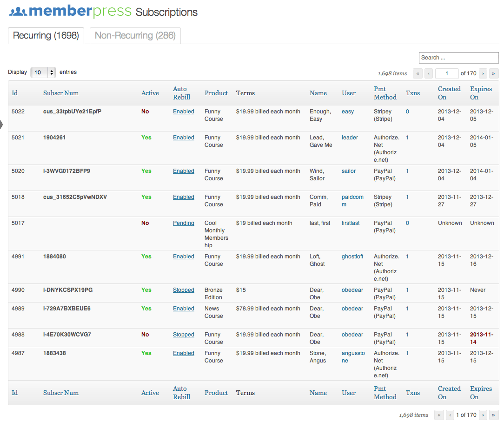Select 'No' active status for row 5017

145,223
